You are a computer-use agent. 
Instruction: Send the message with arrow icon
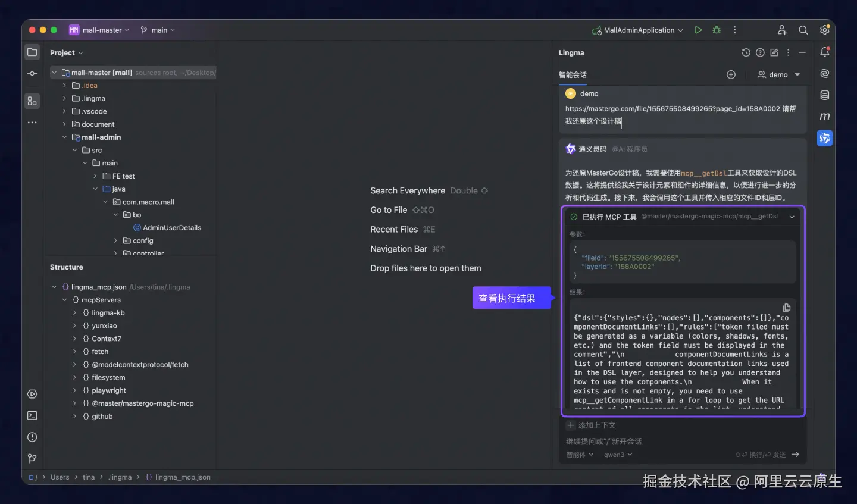click(795, 455)
